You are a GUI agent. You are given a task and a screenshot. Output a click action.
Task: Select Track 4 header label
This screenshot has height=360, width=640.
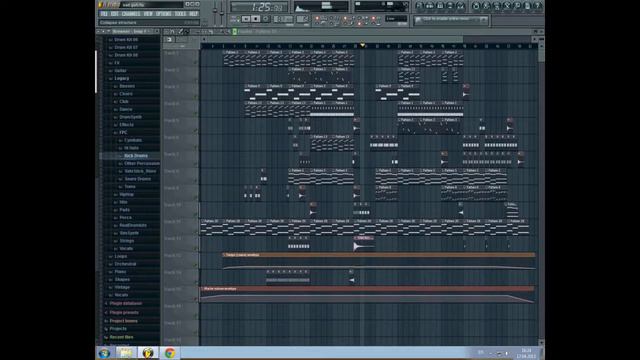point(171,104)
